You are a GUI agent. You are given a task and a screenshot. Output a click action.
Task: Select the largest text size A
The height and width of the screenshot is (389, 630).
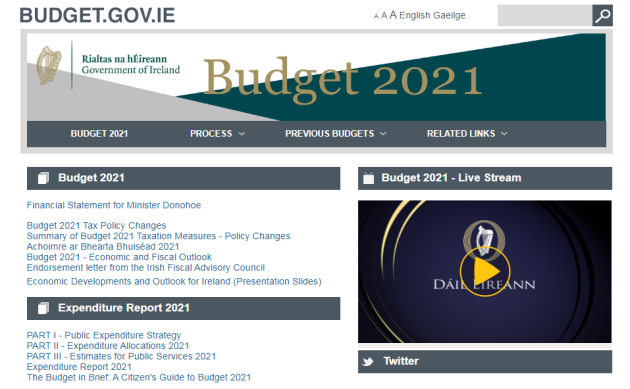click(393, 15)
